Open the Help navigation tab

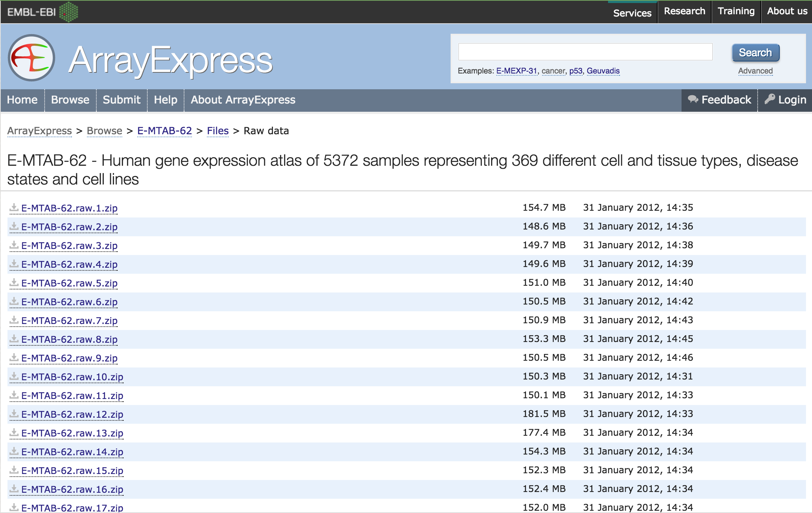click(x=165, y=100)
